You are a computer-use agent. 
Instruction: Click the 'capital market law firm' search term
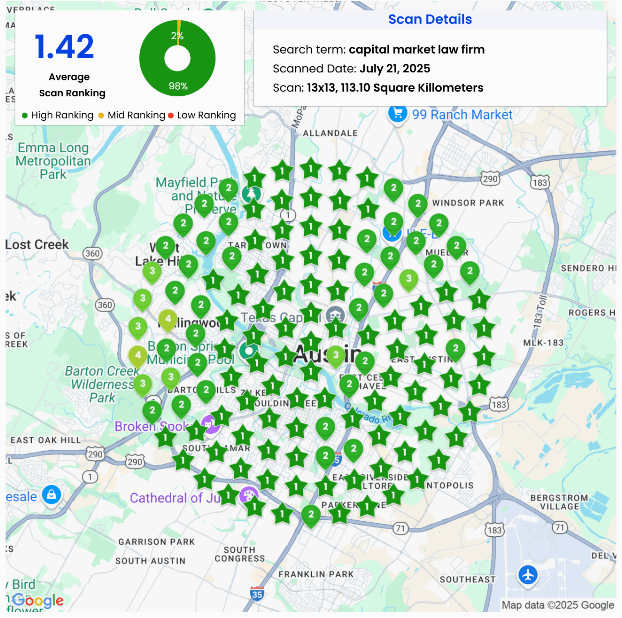417,50
